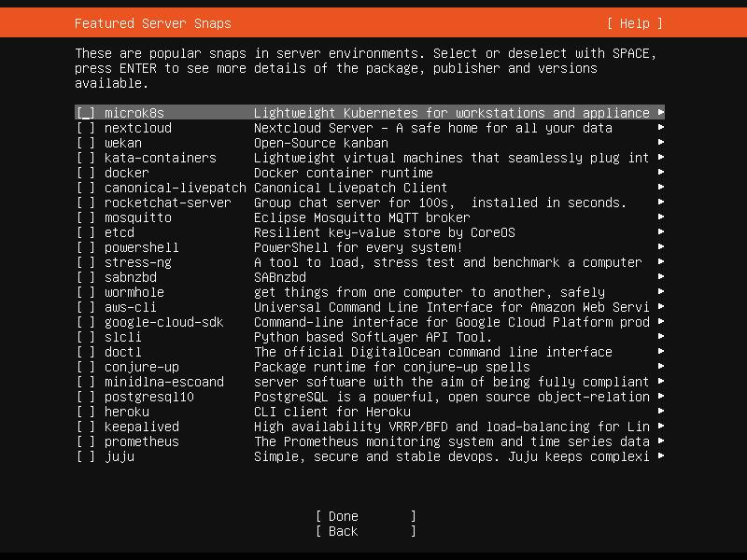Enable the nextcloud snap
Image resolution: width=747 pixels, height=560 pixels.
pos(86,128)
